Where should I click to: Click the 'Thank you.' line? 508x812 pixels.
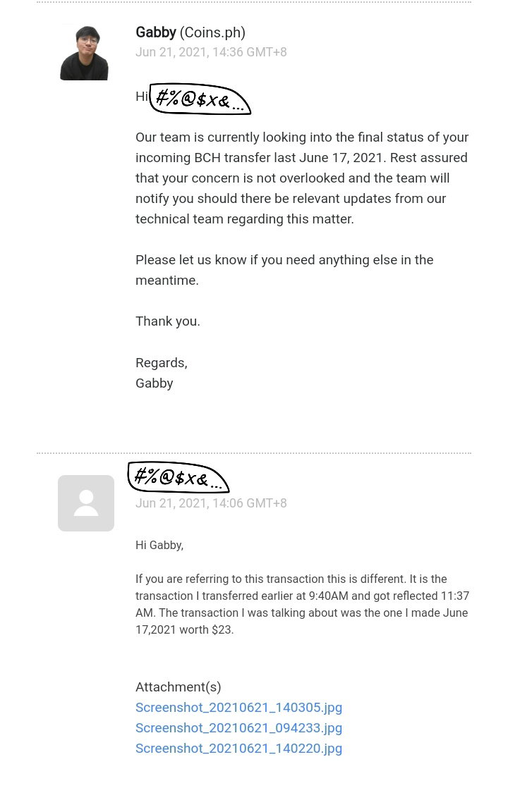coord(167,321)
